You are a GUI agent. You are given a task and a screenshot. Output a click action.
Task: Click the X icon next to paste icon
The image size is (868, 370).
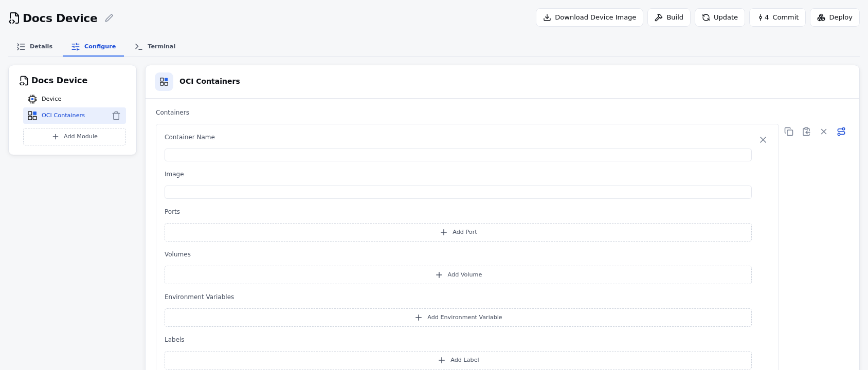[x=824, y=132]
